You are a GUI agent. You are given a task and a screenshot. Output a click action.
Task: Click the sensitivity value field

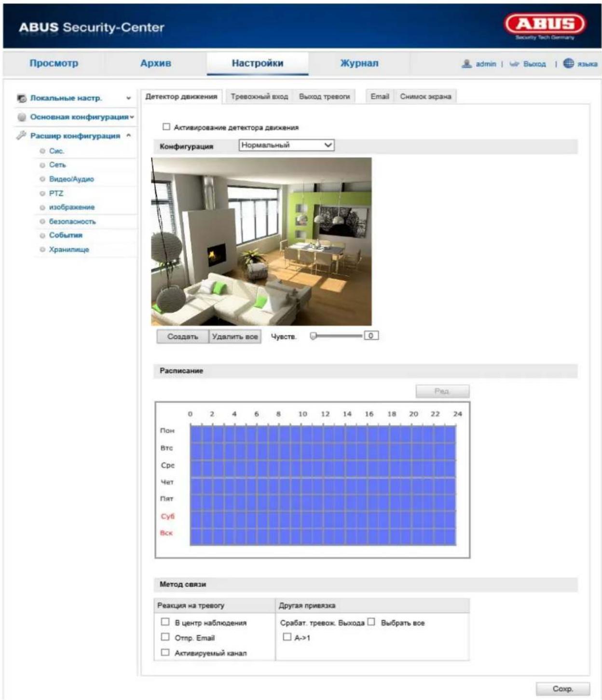pos(371,335)
